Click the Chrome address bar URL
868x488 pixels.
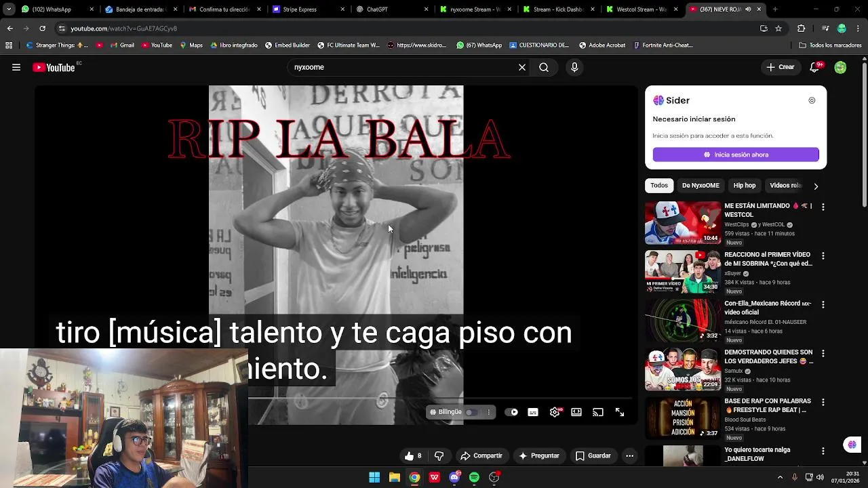(x=123, y=28)
